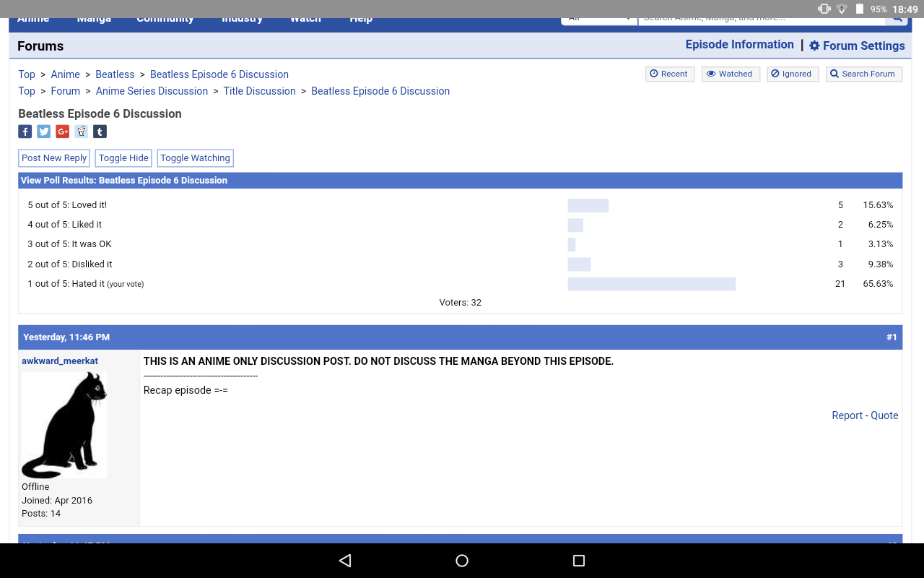Share thread on Google Plus
The width and height of the screenshot is (924, 578).
[63, 131]
